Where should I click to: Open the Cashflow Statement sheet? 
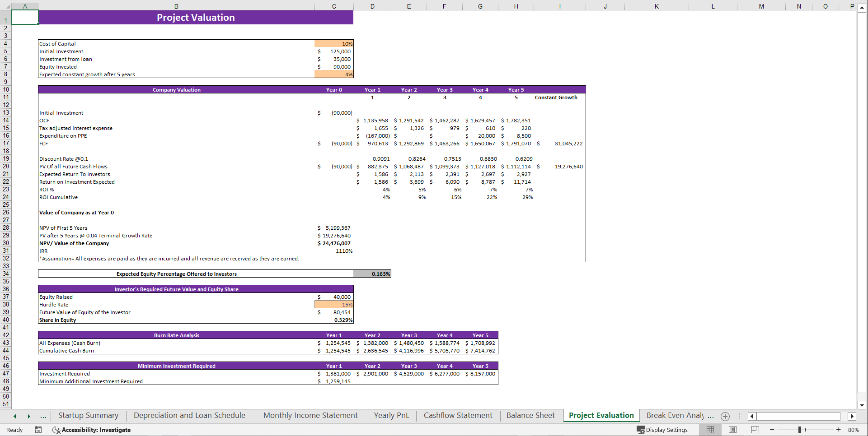pyautogui.click(x=457, y=415)
